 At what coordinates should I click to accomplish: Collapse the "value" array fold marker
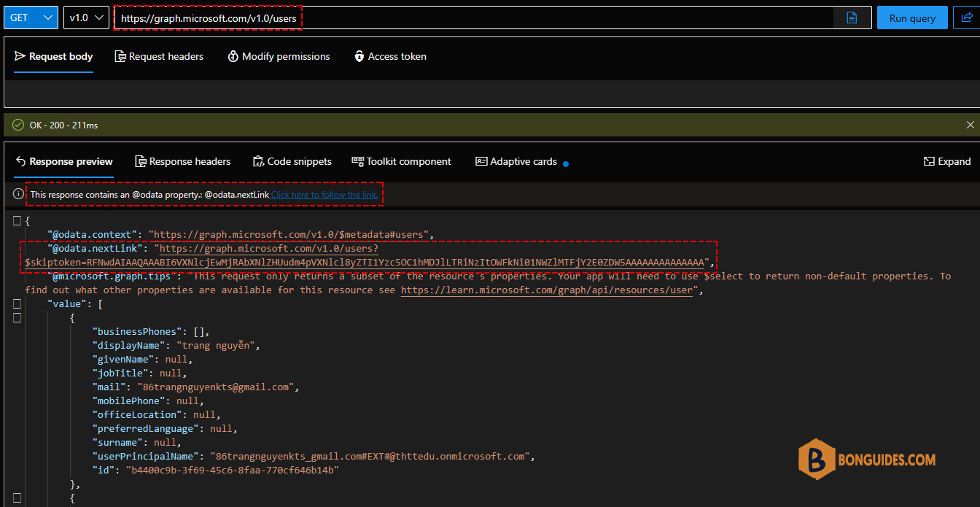17,303
